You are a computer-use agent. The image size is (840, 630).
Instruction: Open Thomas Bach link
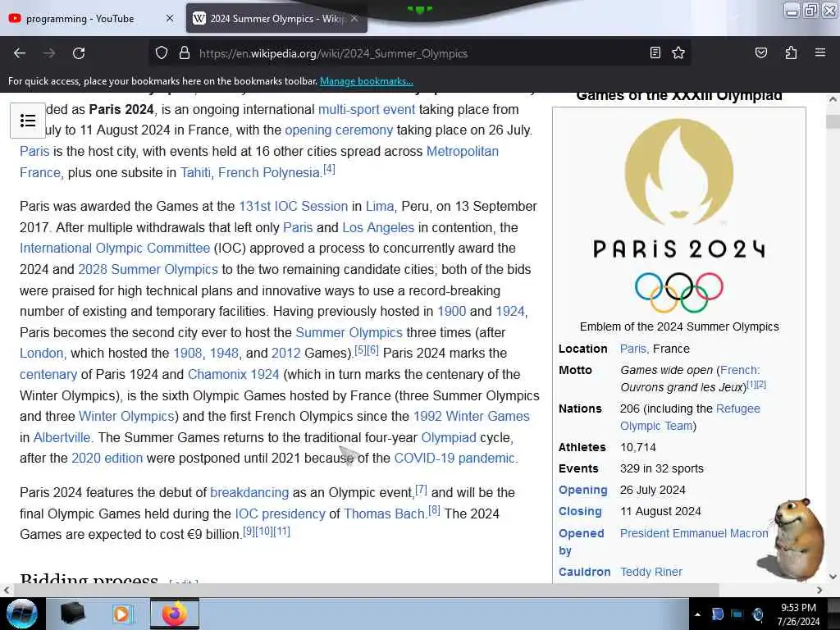pos(384,514)
